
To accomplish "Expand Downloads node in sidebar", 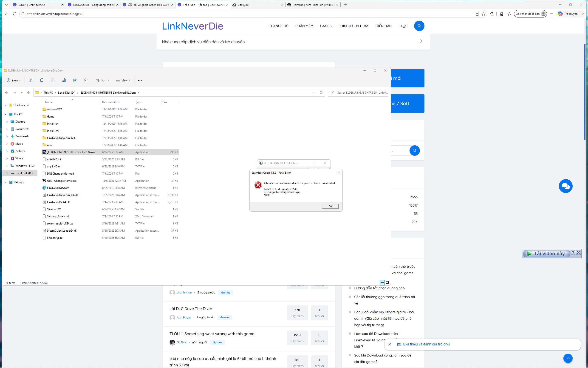I will 7,136.
